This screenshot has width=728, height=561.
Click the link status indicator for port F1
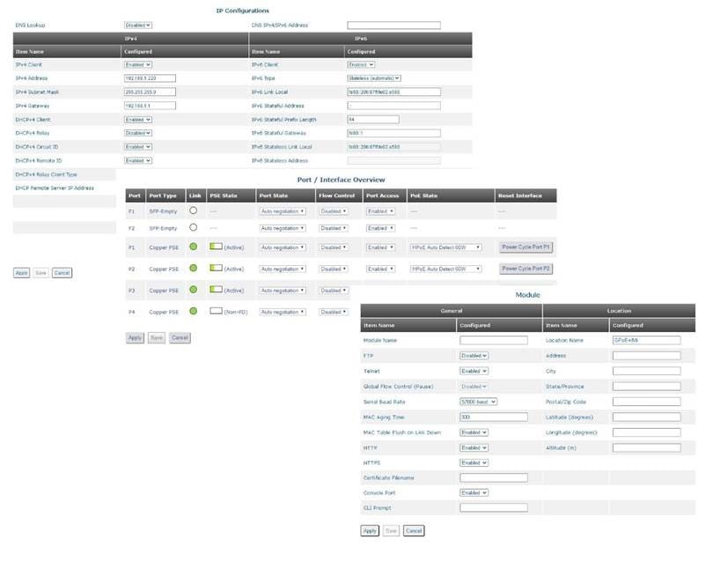click(x=193, y=211)
